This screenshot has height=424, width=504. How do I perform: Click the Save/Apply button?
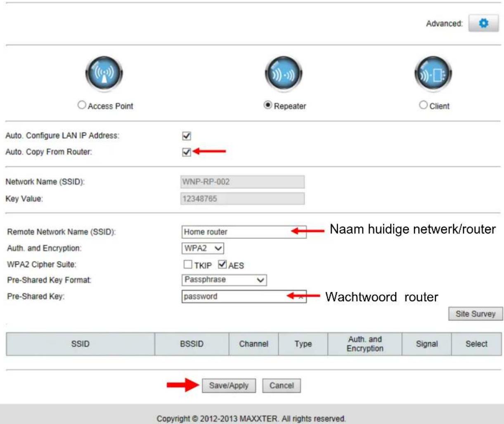pos(229,386)
